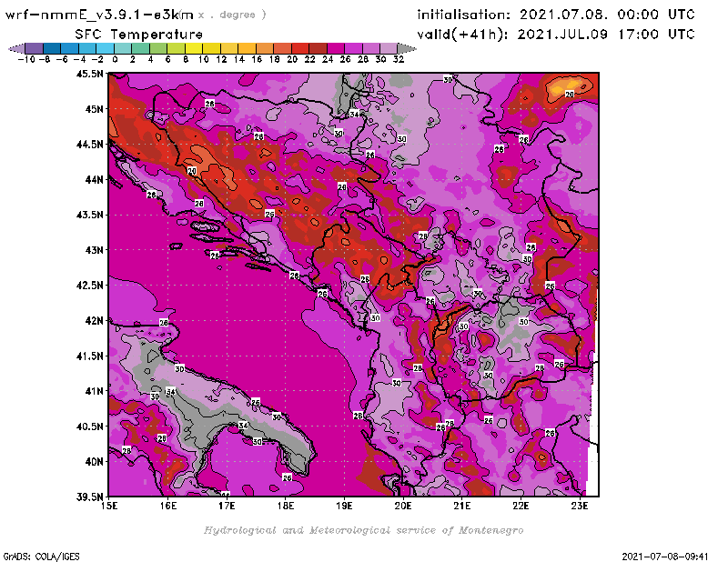Select the color bar swatch between 28 and 30
Screen dimensions: 728x562
[x=371, y=48]
